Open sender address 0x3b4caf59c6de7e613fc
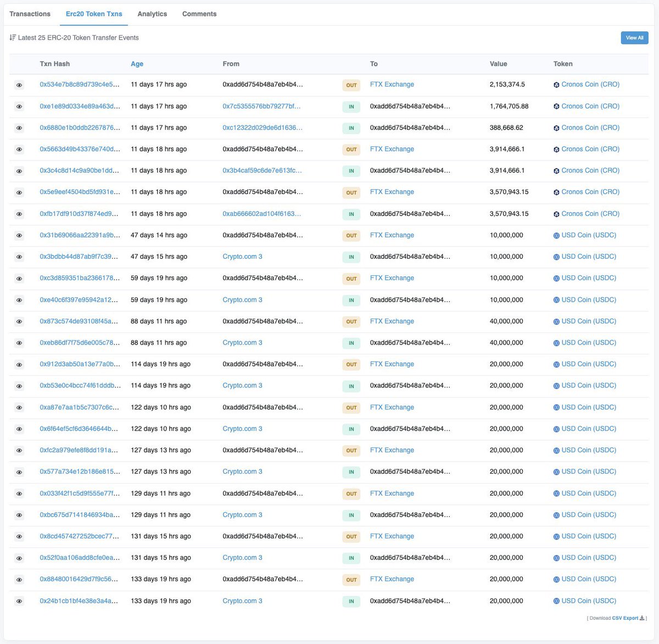 click(x=262, y=170)
